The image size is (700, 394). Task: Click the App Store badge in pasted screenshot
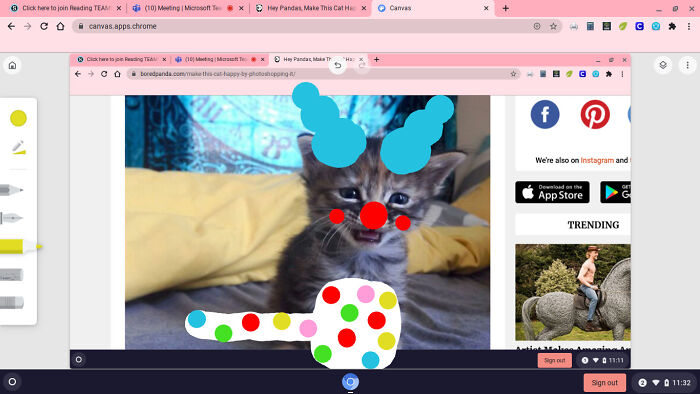pos(552,192)
